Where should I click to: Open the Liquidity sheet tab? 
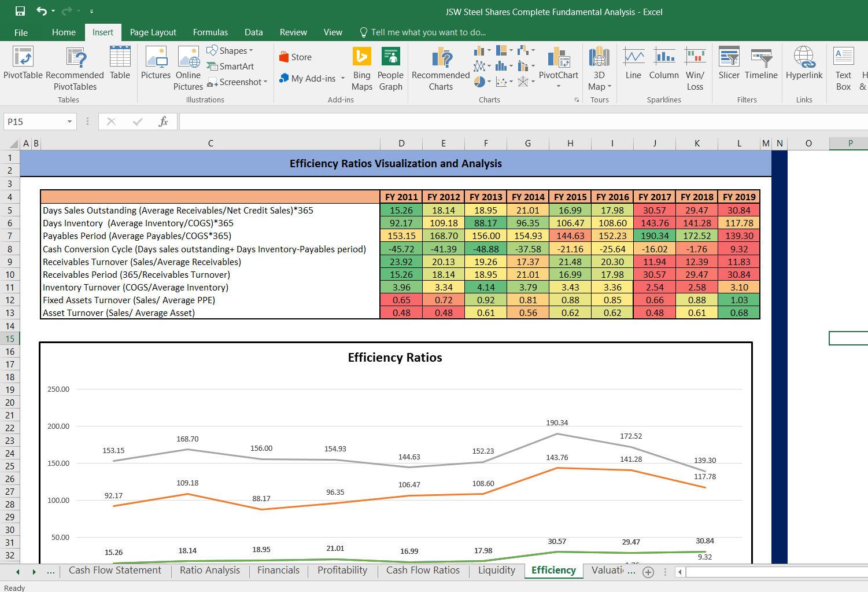click(x=497, y=571)
